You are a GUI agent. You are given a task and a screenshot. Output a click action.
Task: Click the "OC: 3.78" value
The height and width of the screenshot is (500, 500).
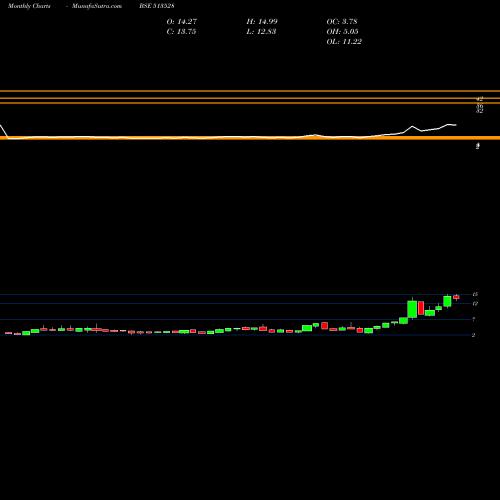pos(342,21)
